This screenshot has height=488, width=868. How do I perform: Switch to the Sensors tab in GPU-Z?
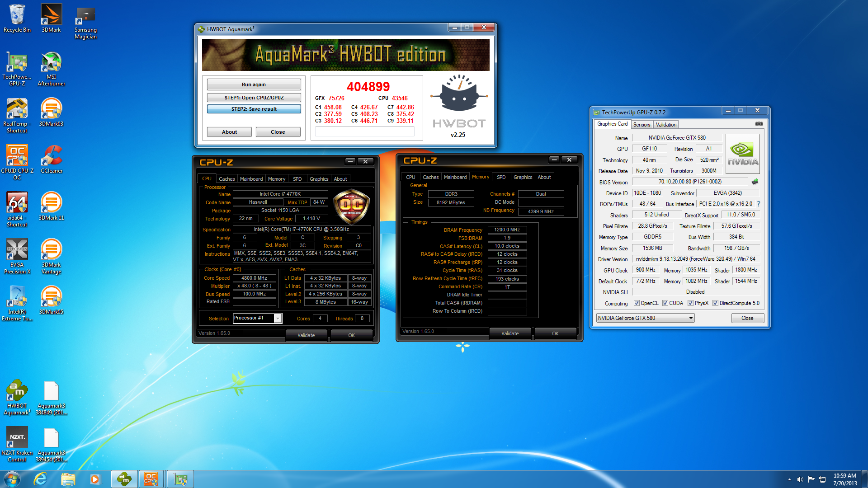(642, 125)
